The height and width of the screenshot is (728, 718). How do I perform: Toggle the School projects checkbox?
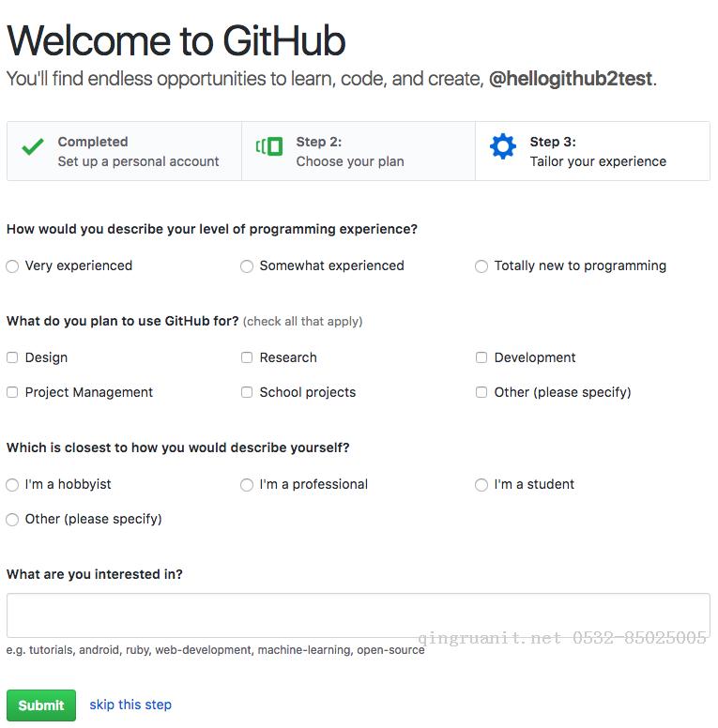247,392
